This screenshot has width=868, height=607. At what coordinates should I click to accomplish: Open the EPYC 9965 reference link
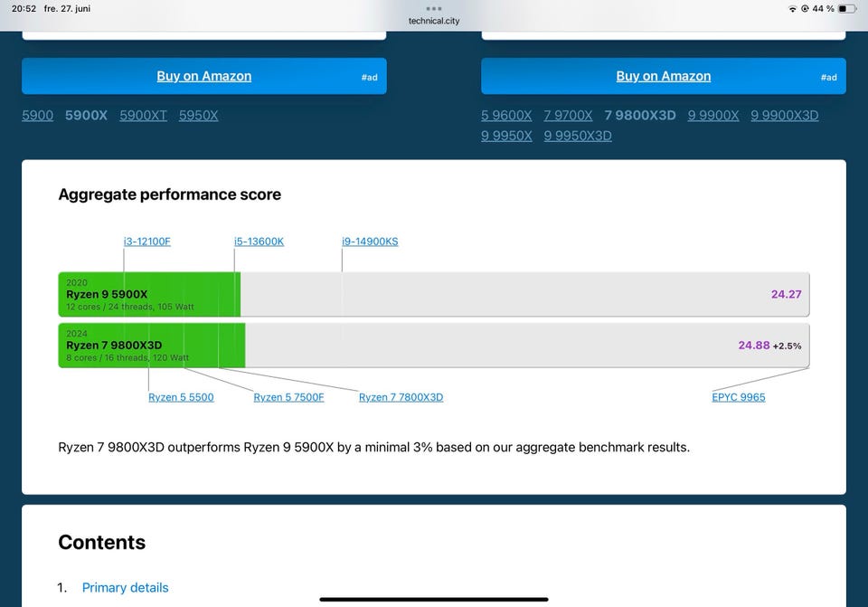[739, 397]
